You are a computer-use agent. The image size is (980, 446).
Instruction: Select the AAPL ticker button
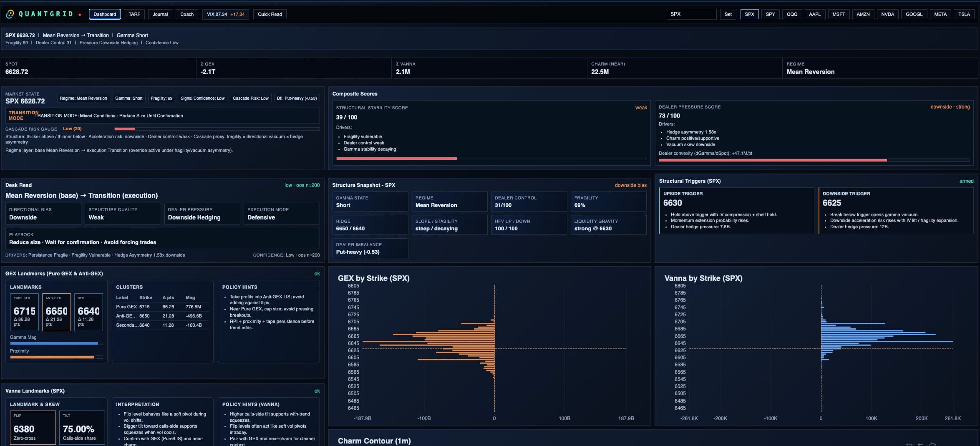814,14
